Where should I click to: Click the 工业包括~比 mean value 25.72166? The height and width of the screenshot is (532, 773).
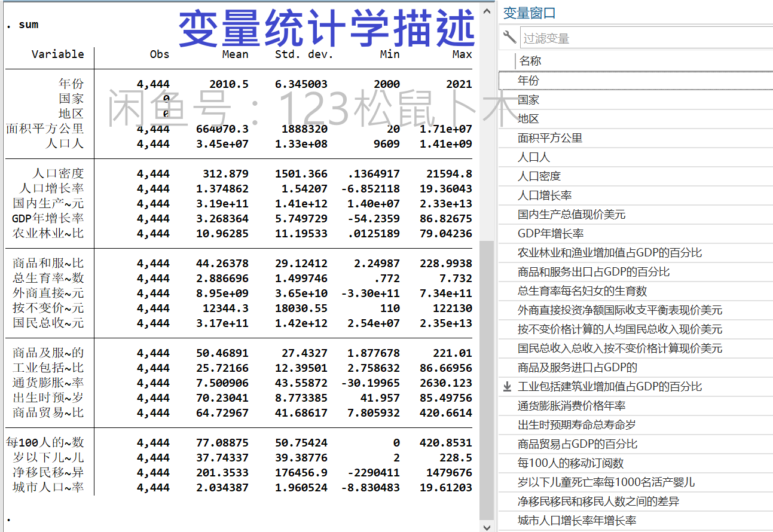click(x=222, y=368)
